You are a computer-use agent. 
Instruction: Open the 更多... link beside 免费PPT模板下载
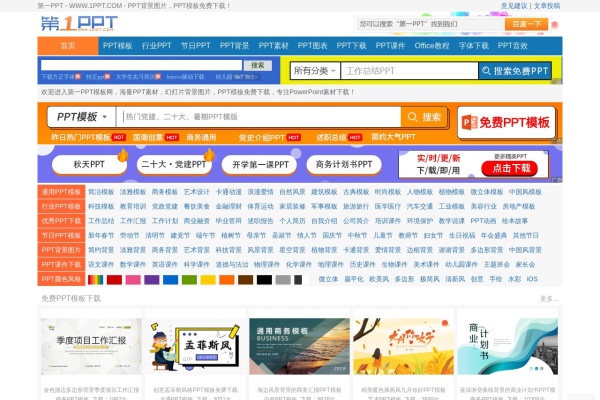[x=549, y=298]
